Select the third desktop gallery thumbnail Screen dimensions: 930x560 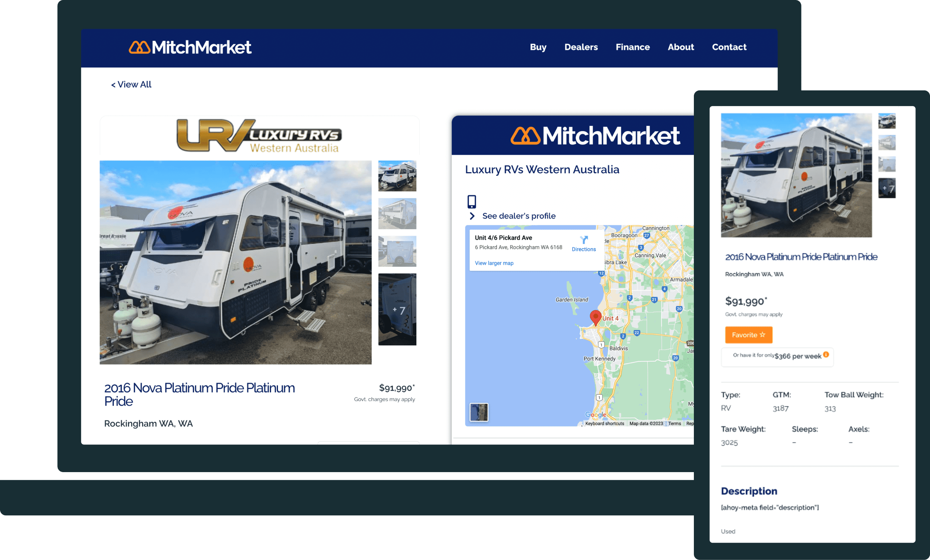click(397, 251)
